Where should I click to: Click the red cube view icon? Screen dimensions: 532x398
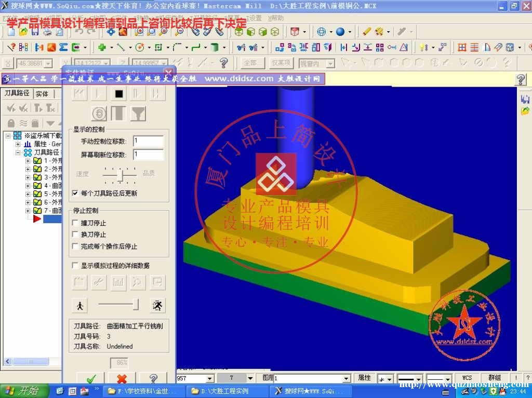[295, 32]
